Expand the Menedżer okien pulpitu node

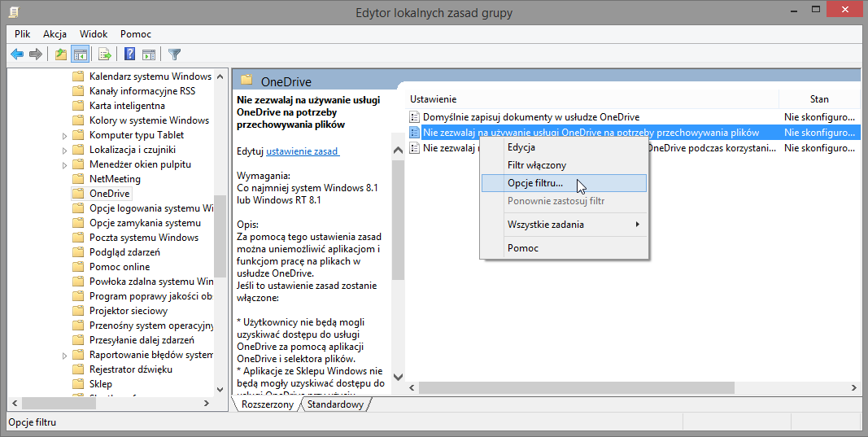click(65, 164)
